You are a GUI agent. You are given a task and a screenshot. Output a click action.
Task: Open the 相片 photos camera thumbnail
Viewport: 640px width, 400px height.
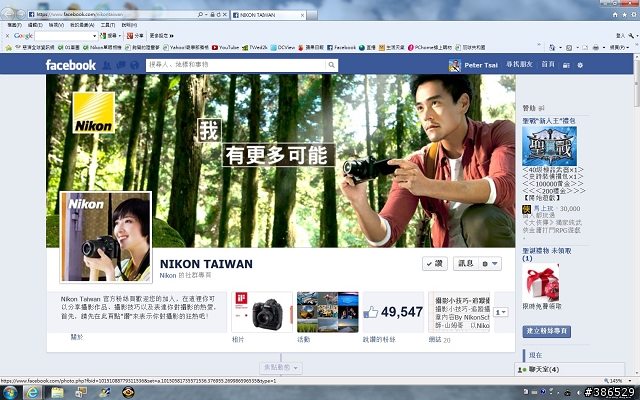point(262,312)
